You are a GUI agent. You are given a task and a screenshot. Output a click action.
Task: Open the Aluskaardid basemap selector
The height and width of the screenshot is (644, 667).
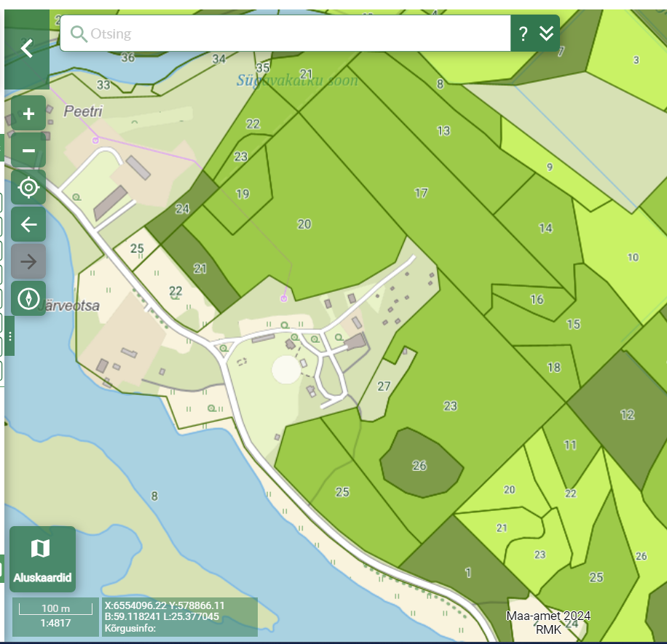point(42,558)
